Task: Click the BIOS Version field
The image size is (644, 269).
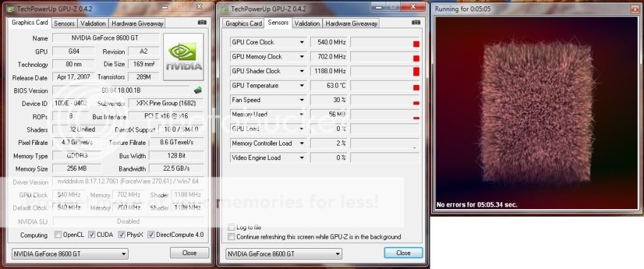Action: click(x=121, y=90)
